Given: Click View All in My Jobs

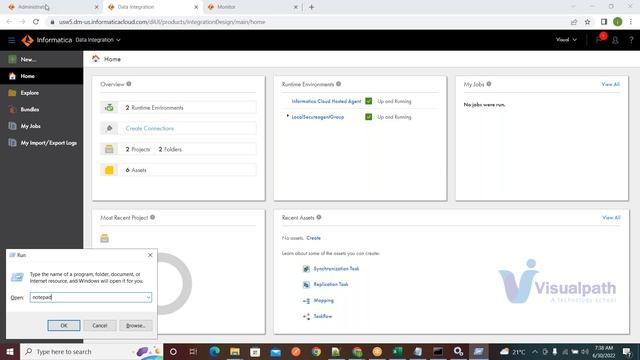Looking at the screenshot, I should (610, 84).
